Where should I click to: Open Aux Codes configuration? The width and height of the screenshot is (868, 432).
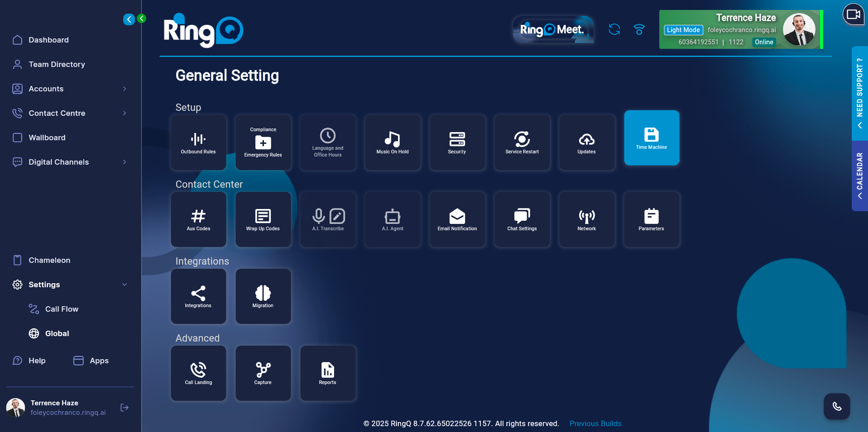198,219
